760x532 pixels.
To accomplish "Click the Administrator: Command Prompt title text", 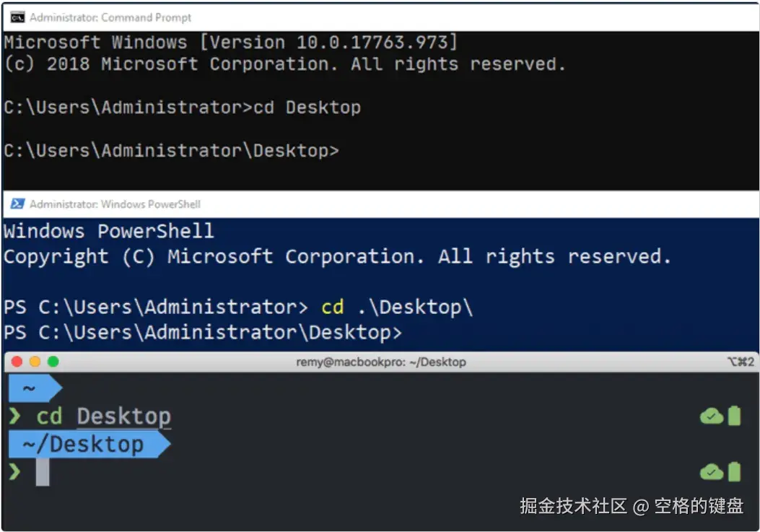I will click(x=110, y=17).
